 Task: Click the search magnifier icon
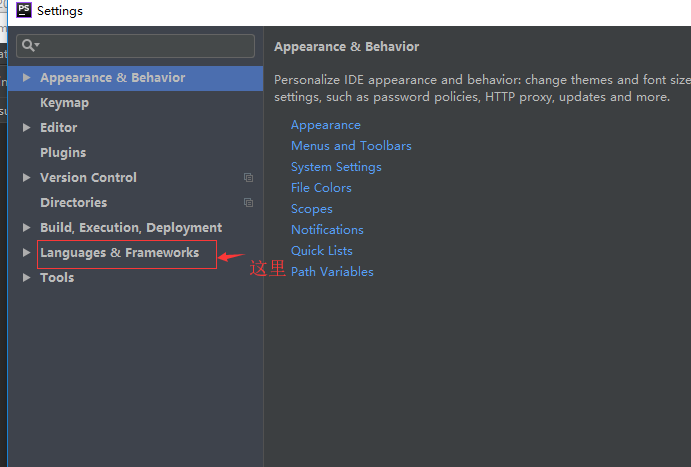[x=30, y=45]
